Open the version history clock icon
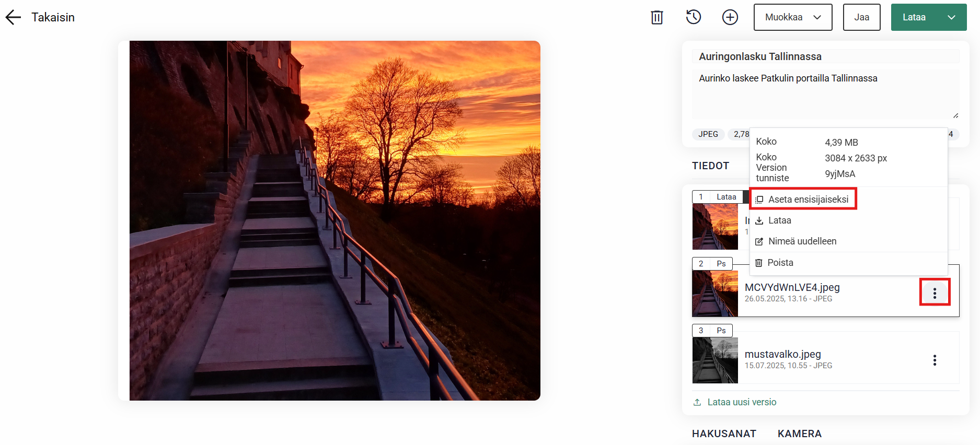The image size is (980, 445). point(694,17)
